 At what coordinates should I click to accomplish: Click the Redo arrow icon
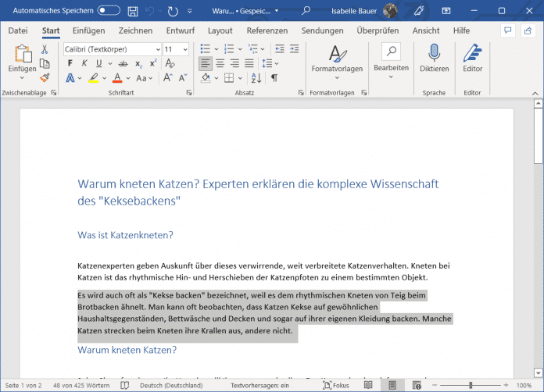tap(173, 11)
